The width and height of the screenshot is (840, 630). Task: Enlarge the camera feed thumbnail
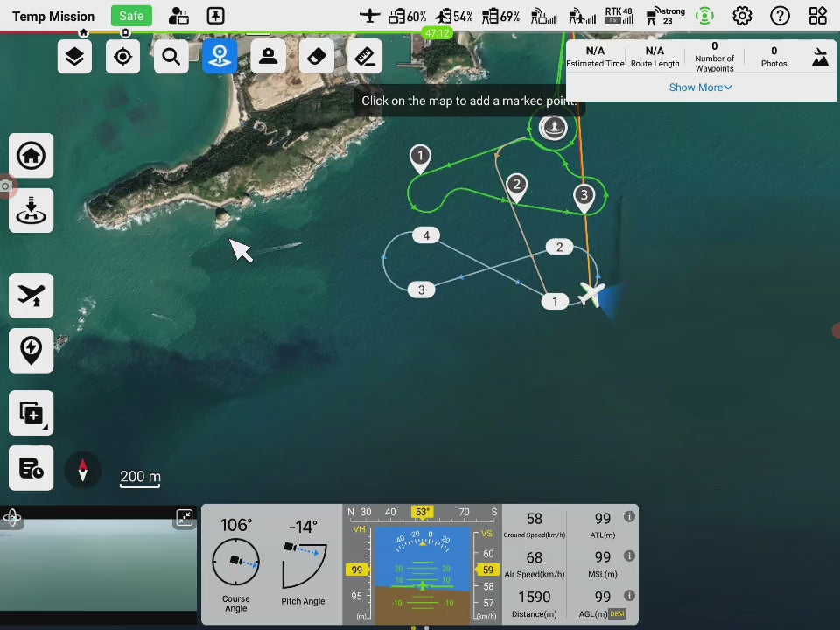click(185, 518)
